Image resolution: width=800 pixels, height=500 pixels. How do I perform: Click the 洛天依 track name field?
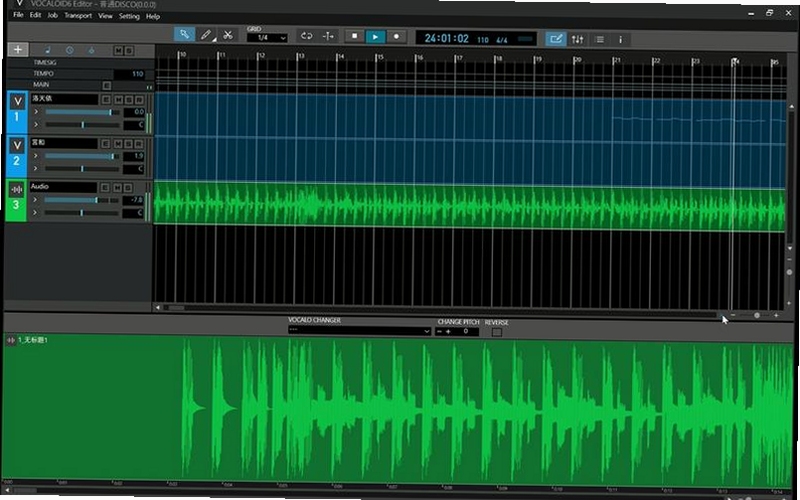coord(64,99)
